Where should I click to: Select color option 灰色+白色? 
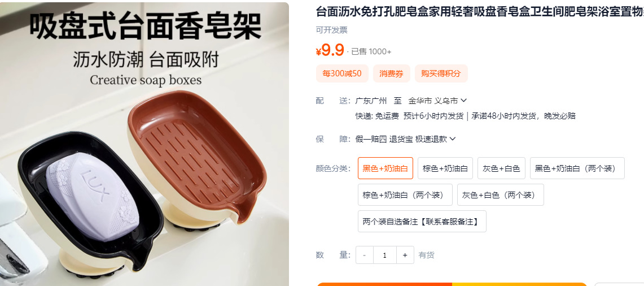click(x=501, y=168)
